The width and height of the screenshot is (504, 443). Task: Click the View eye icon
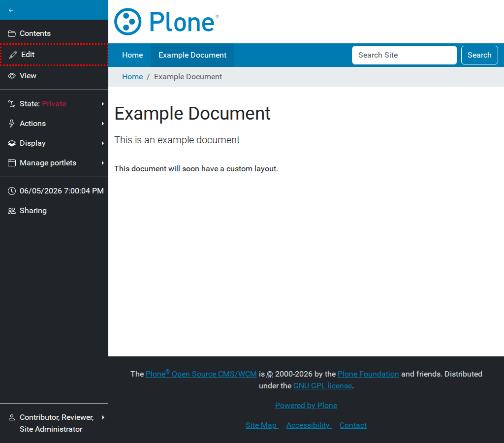coord(12,76)
